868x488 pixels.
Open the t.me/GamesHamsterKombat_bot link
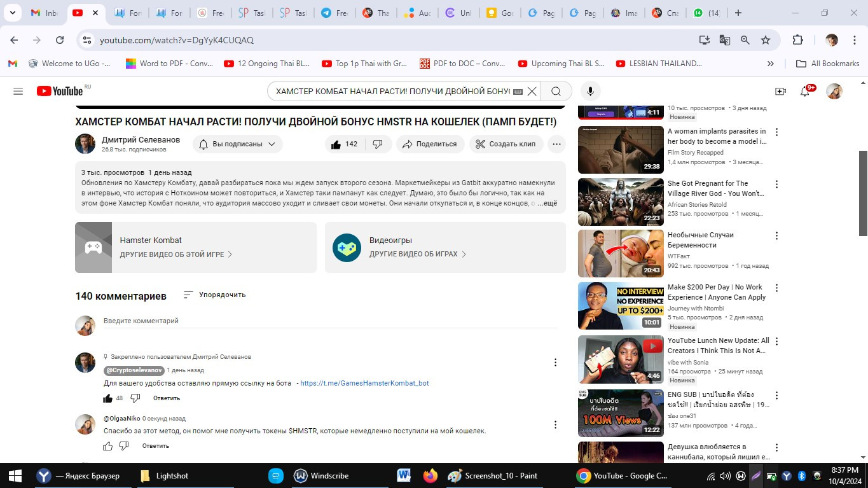pos(364,383)
